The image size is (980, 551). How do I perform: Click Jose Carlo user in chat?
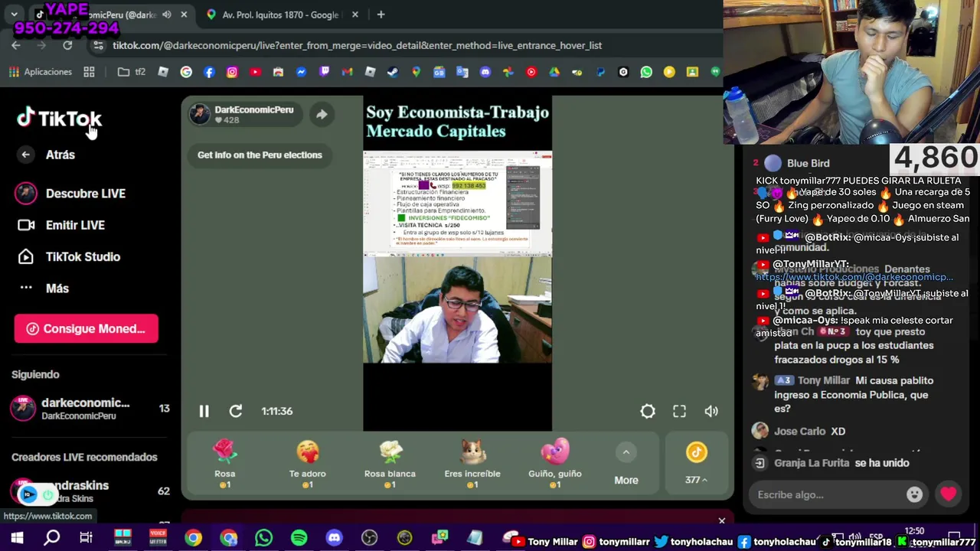pyautogui.click(x=799, y=431)
